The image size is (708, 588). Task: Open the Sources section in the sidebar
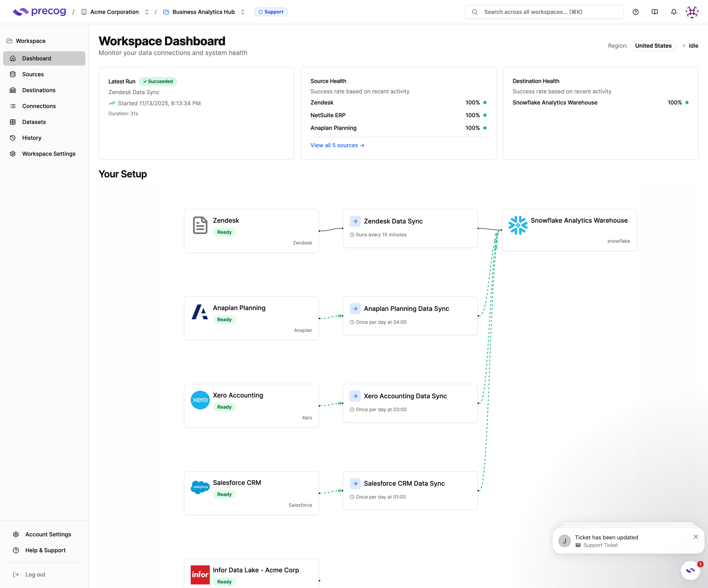[x=33, y=74]
